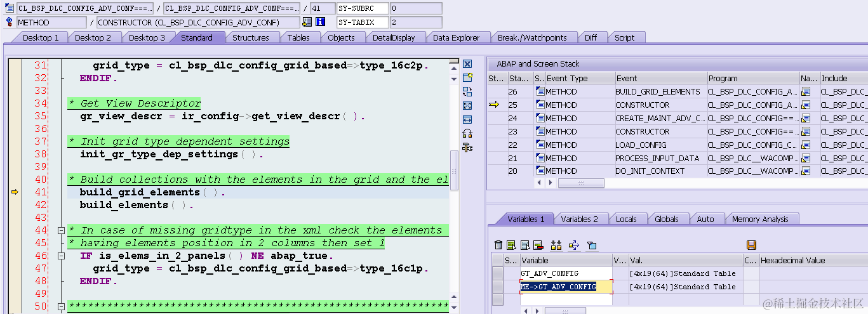
Task: Click the tool settings icon below headset
Action: pyautogui.click(x=467, y=147)
